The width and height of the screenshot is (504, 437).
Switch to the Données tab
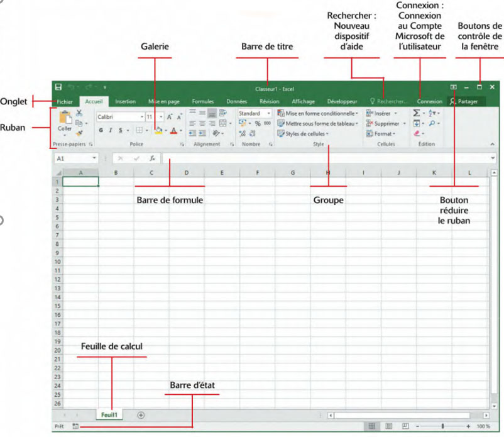(236, 102)
